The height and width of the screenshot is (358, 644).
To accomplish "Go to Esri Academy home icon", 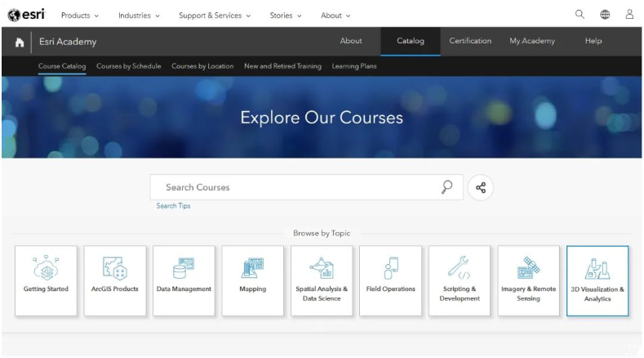I will click(x=20, y=42).
